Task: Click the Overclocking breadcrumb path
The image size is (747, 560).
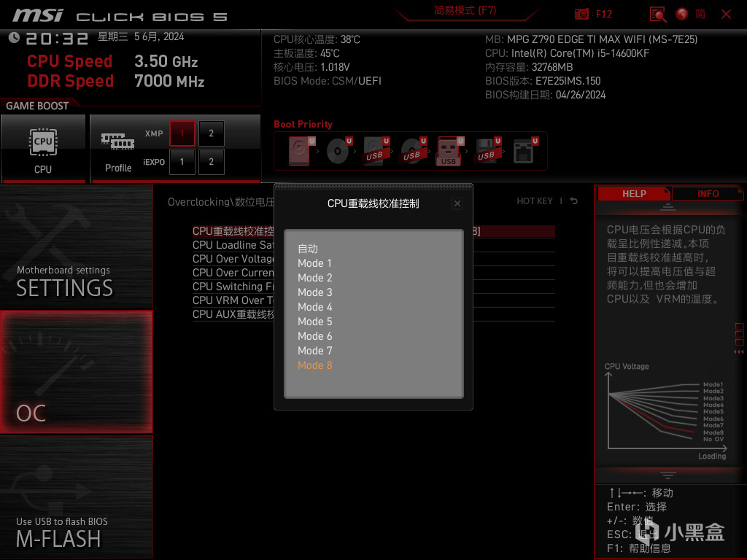Action: [x=220, y=202]
